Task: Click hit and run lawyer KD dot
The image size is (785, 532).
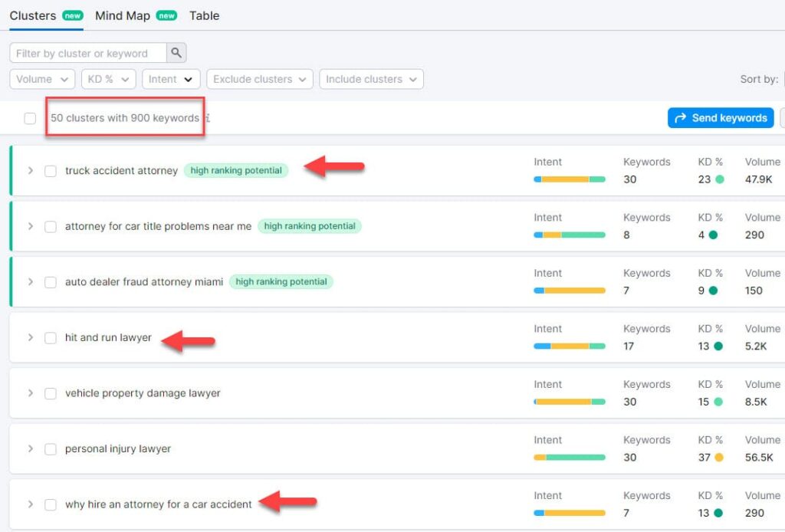Action: [x=718, y=346]
